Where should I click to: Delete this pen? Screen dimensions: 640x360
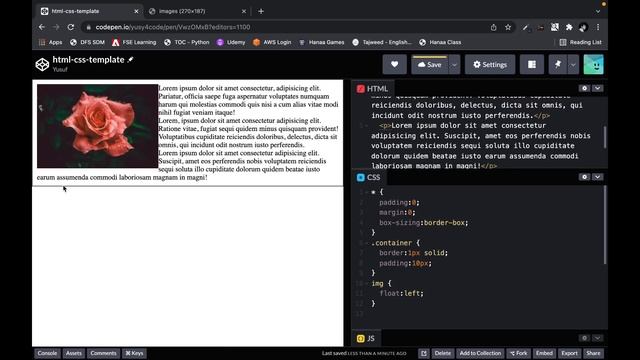442,353
